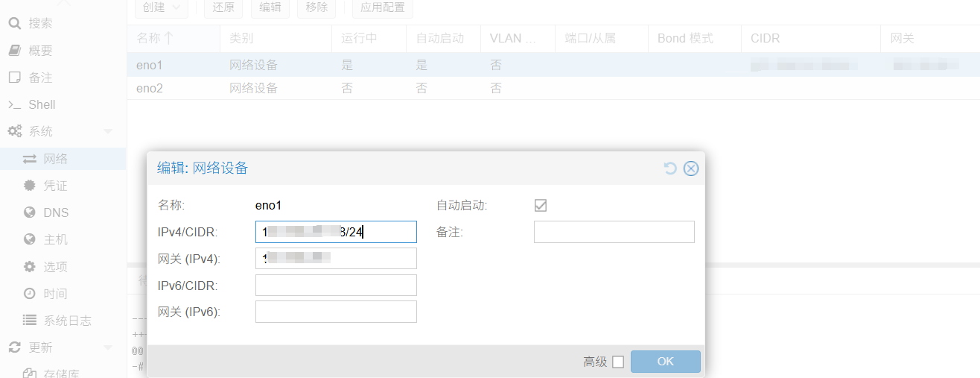Image resolution: width=980 pixels, height=378 pixels.
Task: Open the 创建 dropdown button
Action: click(162, 7)
